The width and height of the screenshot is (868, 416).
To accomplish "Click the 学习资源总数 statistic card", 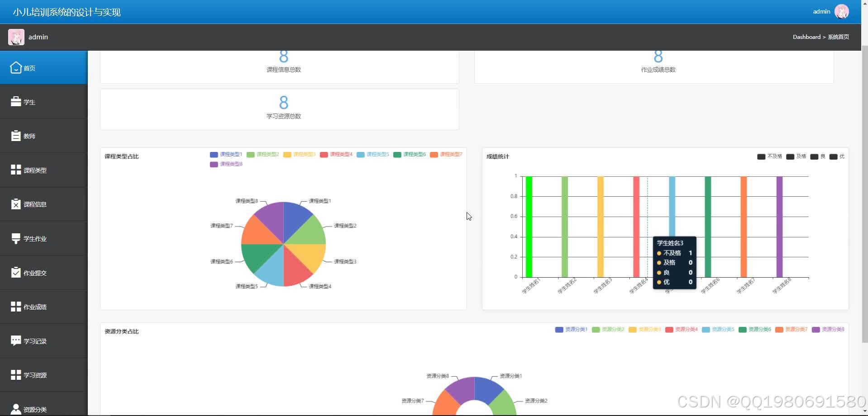I will click(x=280, y=109).
